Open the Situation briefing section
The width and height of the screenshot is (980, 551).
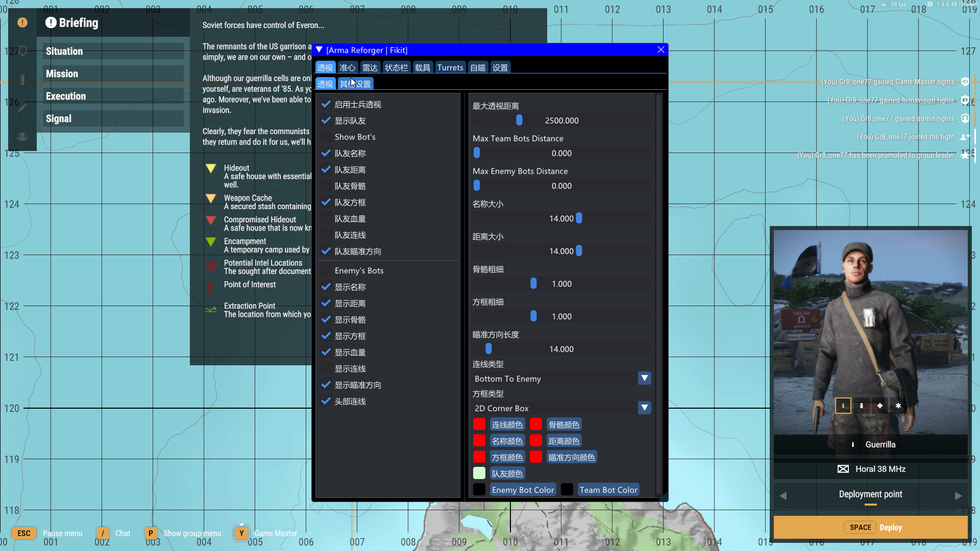click(x=113, y=51)
